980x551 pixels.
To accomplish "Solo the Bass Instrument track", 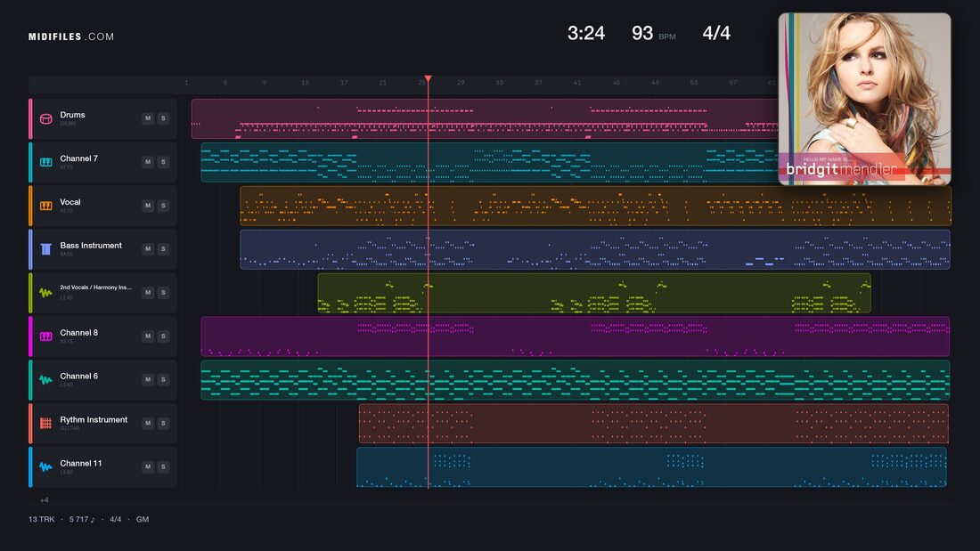I will pos(163,248).
